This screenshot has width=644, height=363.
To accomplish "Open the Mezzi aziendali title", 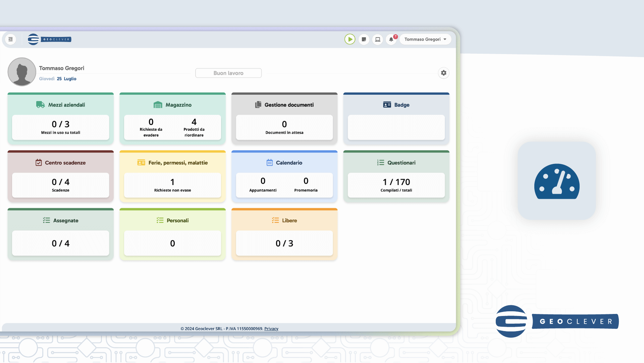I will pyautogui.click(x=66, y=105).
